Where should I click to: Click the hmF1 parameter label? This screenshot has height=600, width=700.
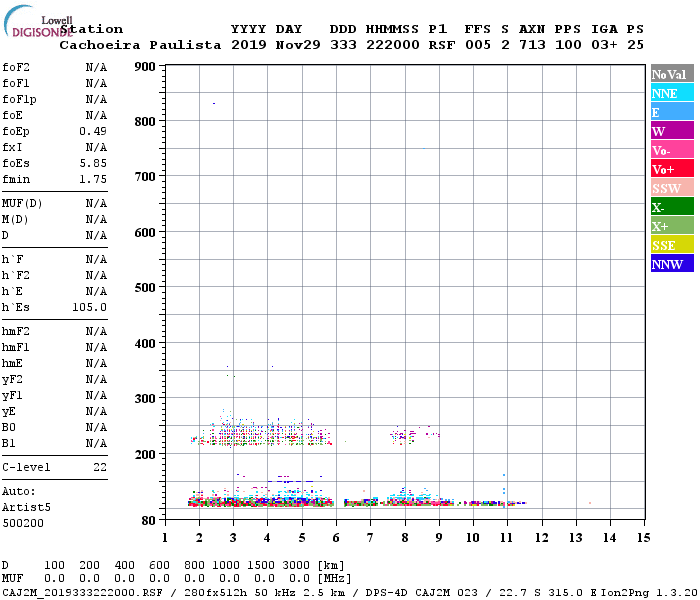coord(16,348)
